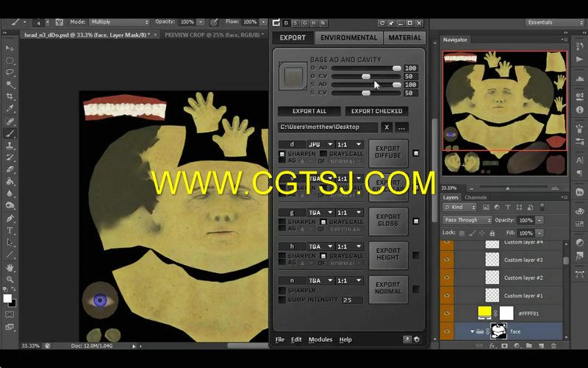Hide the #FFFF01 layer using eye icon

(x=447, y=314)
